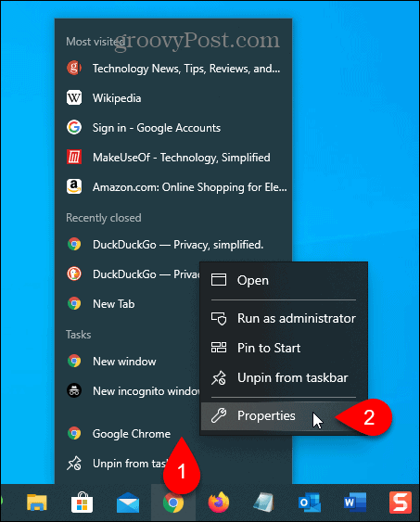Click the Amazon a icon

[x=74, y=186]
